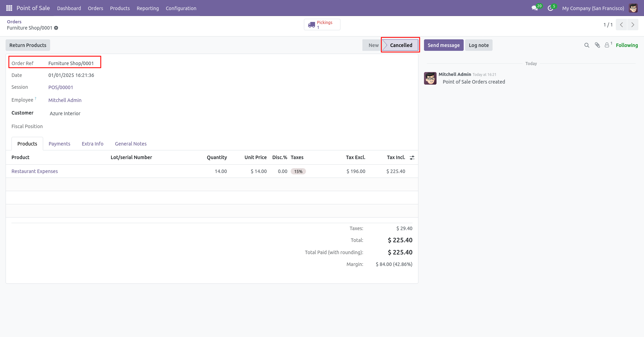
Task: Go to next record arrow
Action: point(633,25)
